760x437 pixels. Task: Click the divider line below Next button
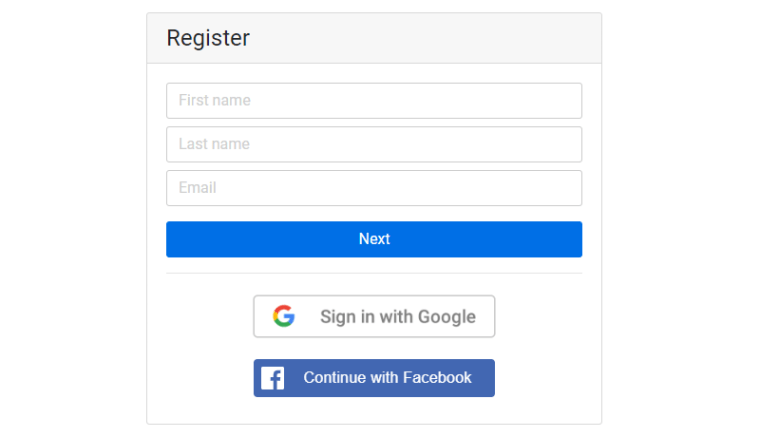[374, 273]
